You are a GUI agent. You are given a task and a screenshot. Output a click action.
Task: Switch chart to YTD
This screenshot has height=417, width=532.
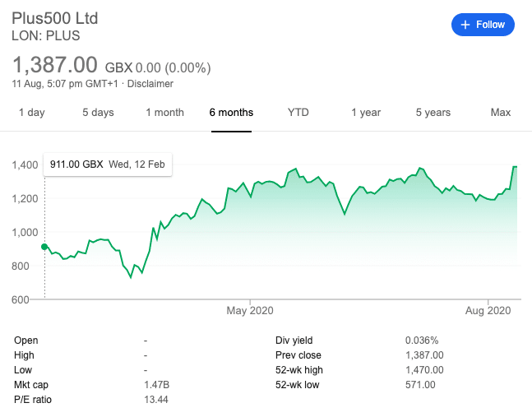[x=298, y=113]
